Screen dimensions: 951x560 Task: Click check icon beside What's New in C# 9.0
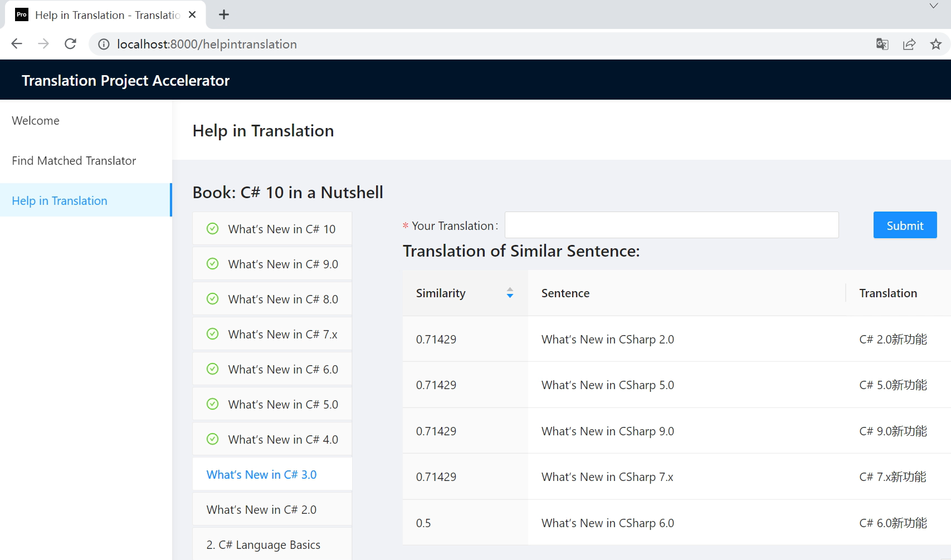pos(213,264)
